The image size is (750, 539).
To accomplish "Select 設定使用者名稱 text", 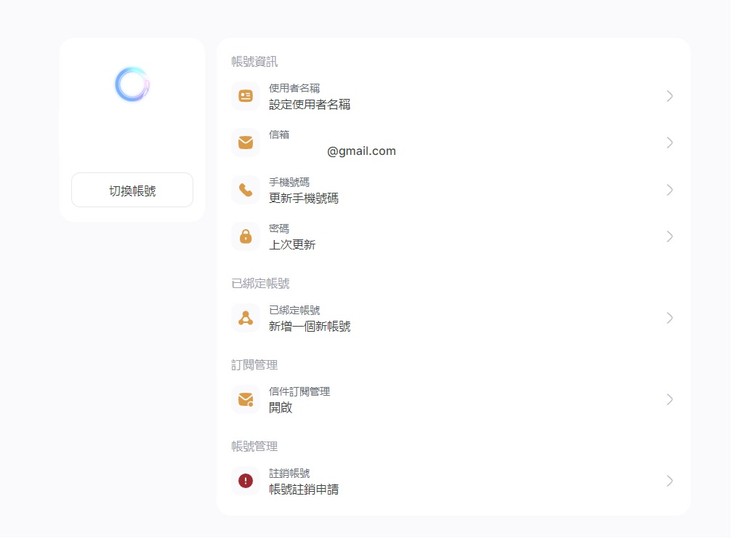I will pyautogui.click(x=309, y=104).
